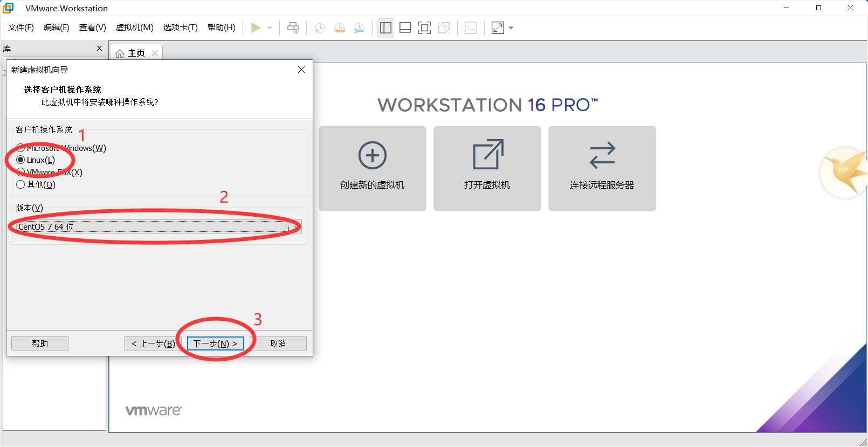Click the take snapshot clock icon
The width and height of the screenshot is (868, 447).
click(320, 28)
